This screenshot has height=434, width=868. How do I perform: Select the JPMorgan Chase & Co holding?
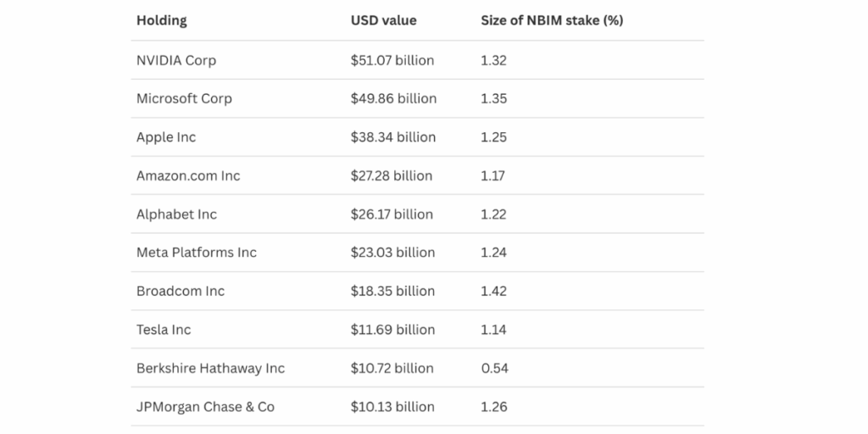[x=205, y=407]
